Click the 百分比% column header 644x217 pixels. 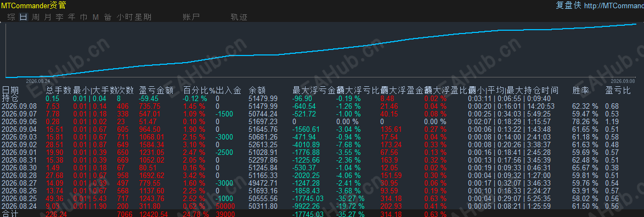[x=199, y=90]
